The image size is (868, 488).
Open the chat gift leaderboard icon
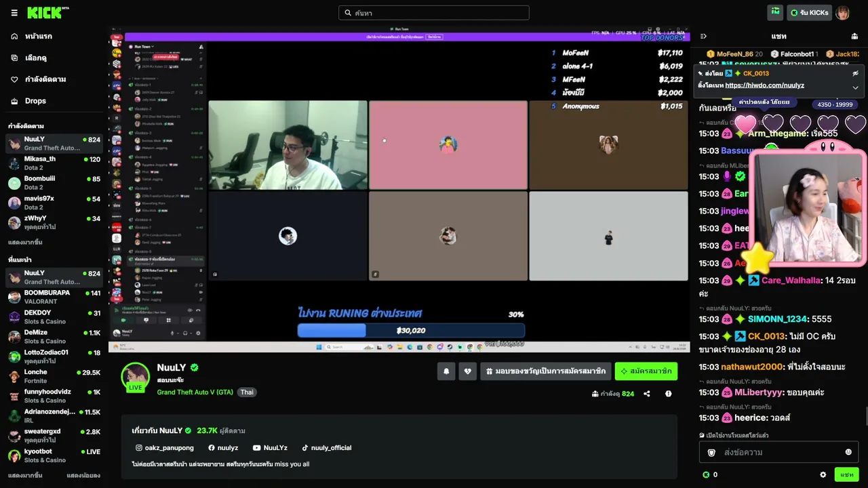click(x=854, y=37)
